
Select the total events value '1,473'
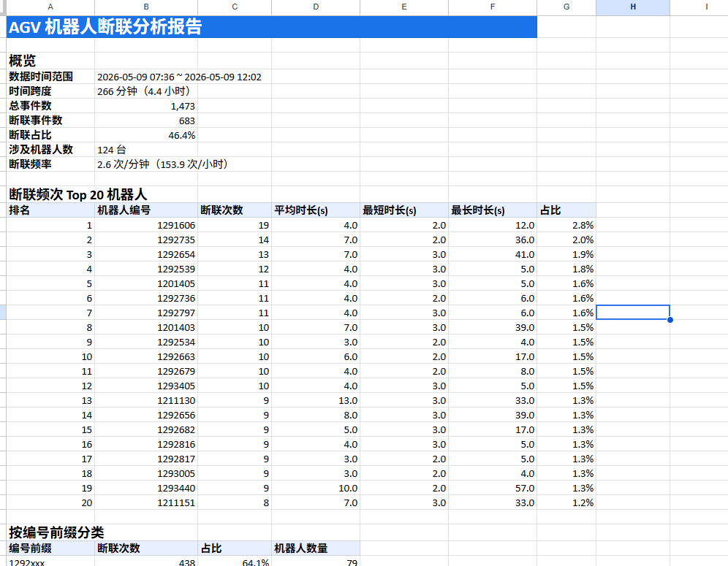(x=145, y=106)
